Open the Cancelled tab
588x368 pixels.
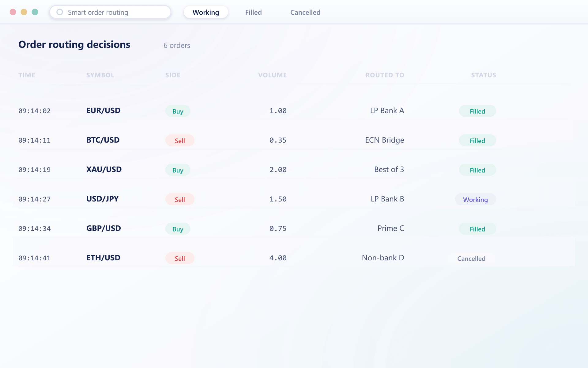point(305,12)
